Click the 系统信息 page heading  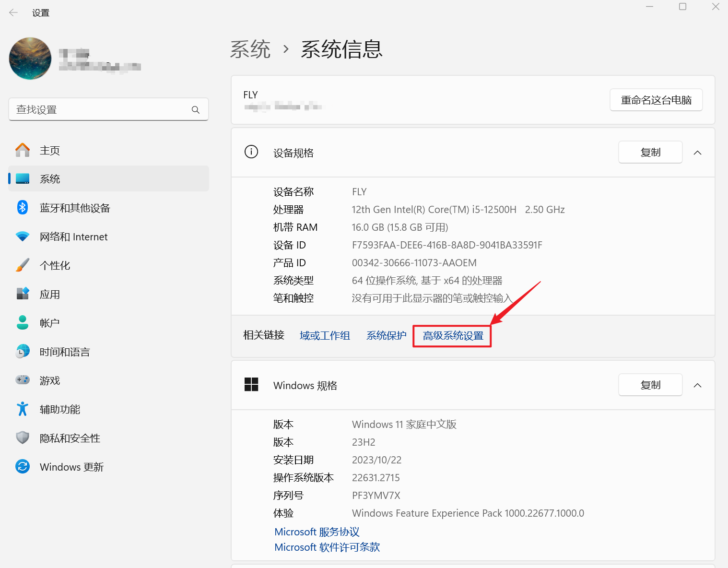click(x=341, y=49)
